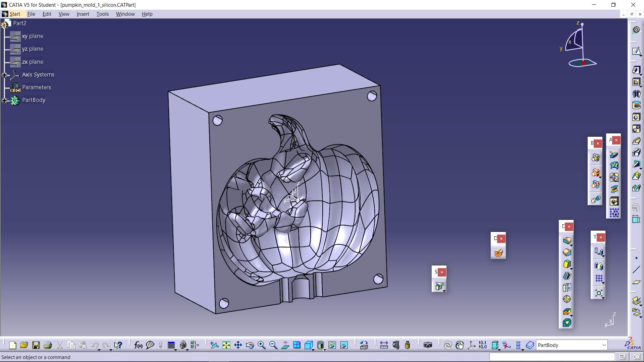Activate the Rotate view tool
Viewport: 644px width, 362px height.
click(250, 345)
